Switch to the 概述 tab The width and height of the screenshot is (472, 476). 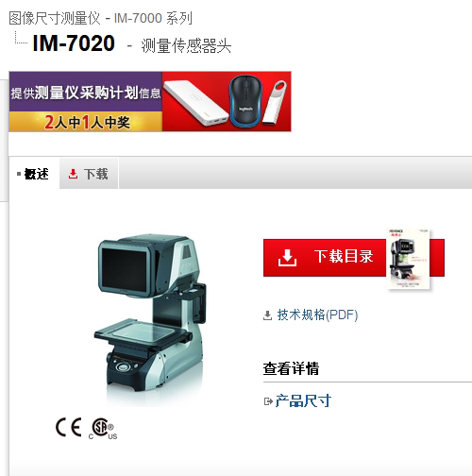click(34, 174)
